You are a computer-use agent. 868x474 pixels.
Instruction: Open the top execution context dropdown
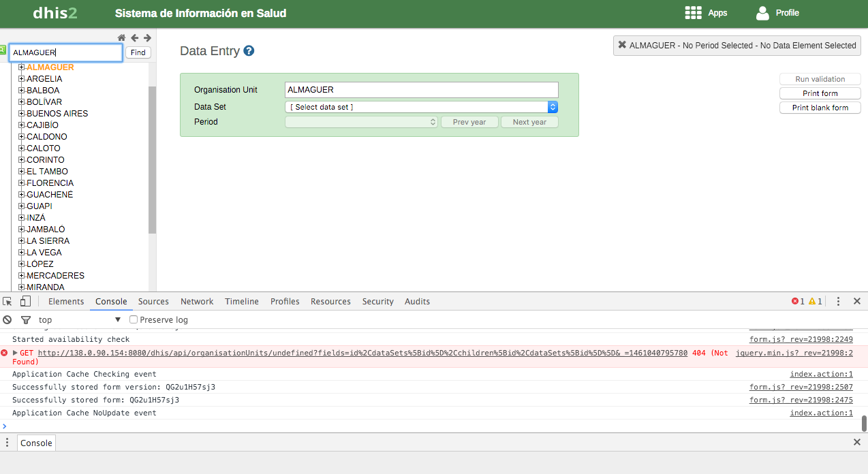coord(79,319)
